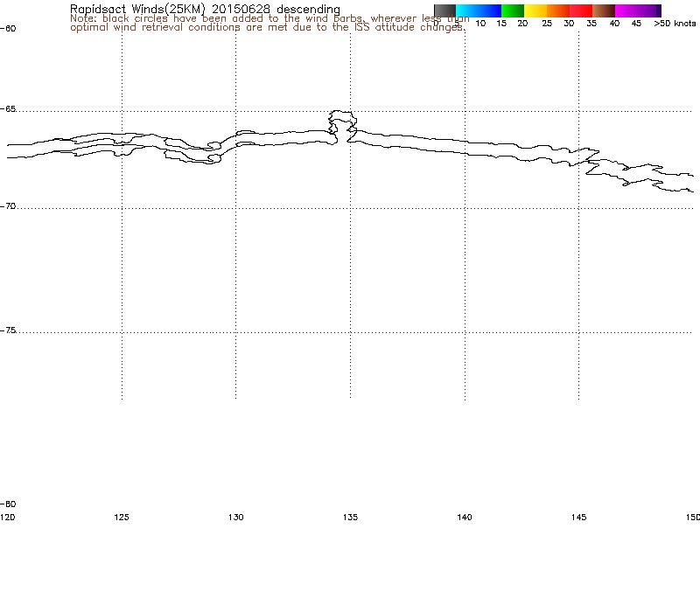Click the '45' knots legend label

tap(636, 24)
